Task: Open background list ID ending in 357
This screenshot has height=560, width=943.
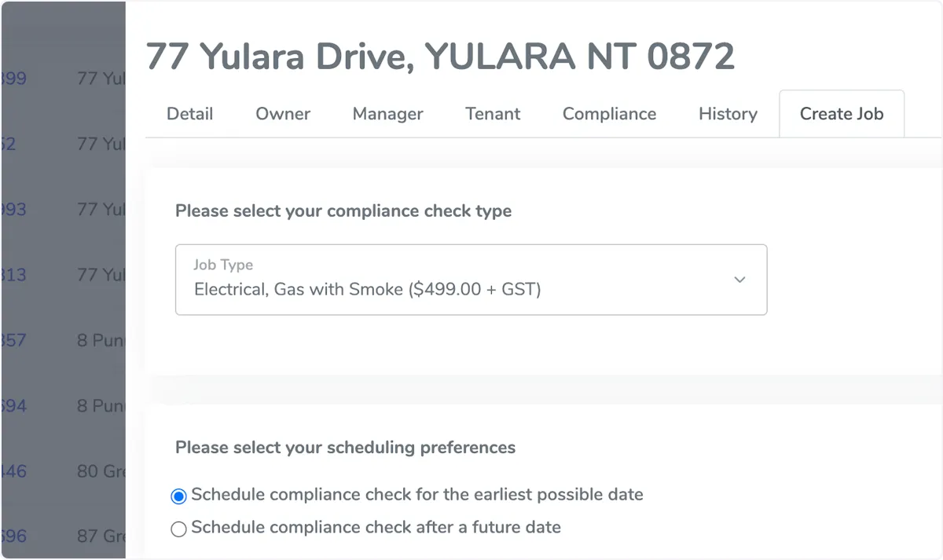Action: [14, 341]
